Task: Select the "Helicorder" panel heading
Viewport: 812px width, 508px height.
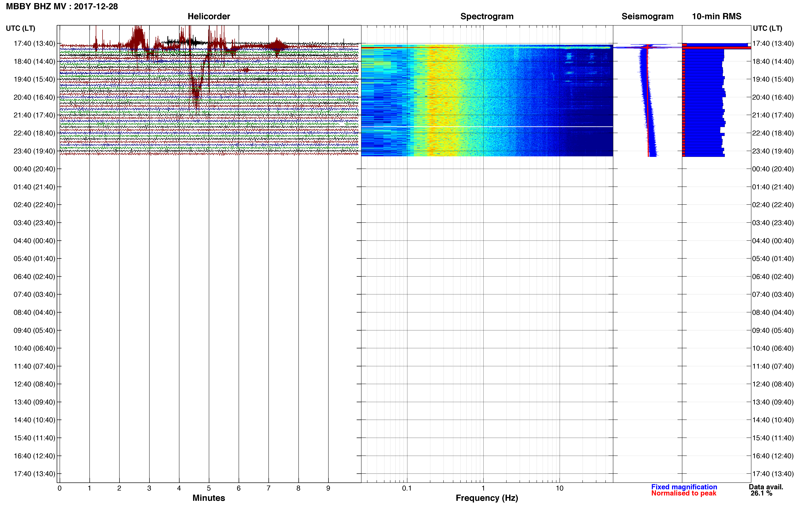Action: pos(208,16)
